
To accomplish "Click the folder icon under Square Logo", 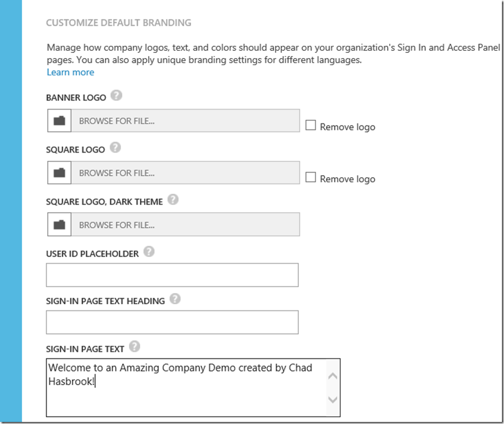I will (60, 173).
